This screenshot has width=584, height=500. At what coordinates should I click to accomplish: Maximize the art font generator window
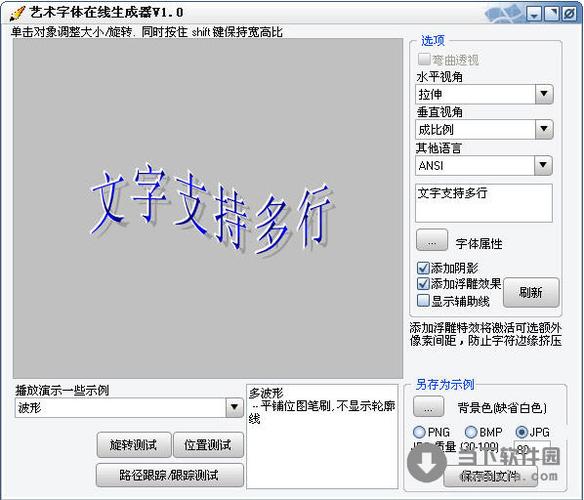(552, 14)
